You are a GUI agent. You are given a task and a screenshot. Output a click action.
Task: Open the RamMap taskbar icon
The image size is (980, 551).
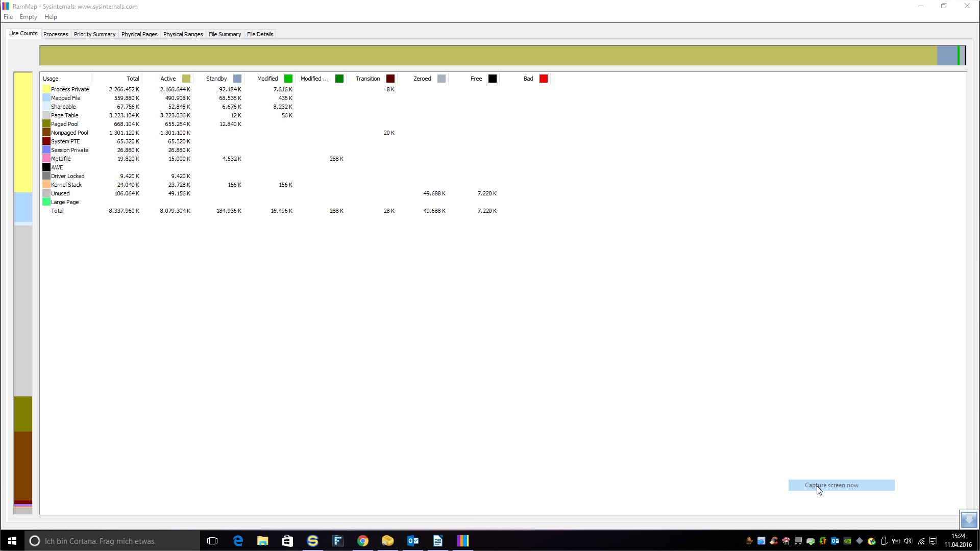tap(462, 541)
